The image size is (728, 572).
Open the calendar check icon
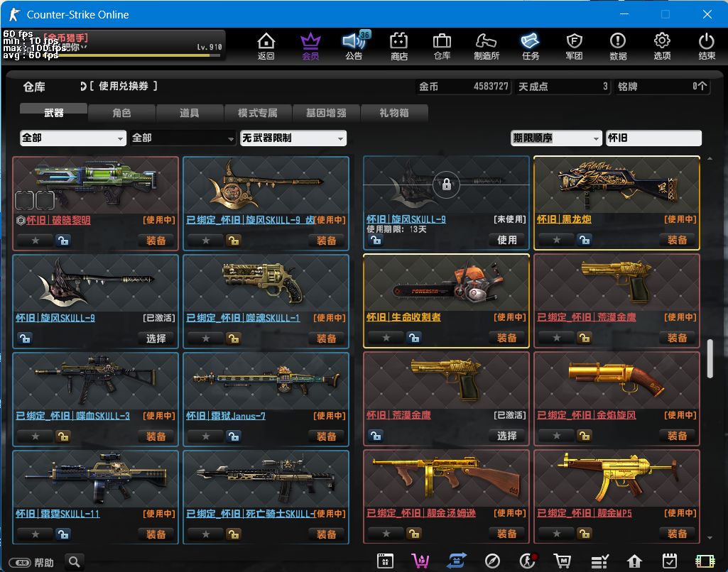pyautogui.click(x=670, y=561)
